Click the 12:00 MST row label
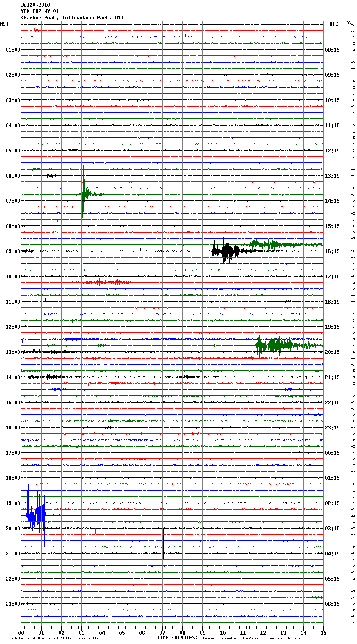 pyautogui.click(x=13, y=327)
